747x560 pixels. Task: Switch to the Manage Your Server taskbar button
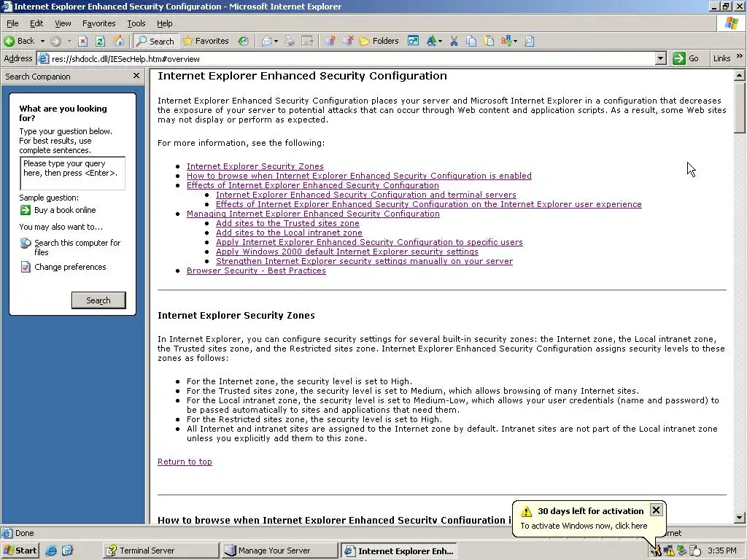(x=279, y=551)
